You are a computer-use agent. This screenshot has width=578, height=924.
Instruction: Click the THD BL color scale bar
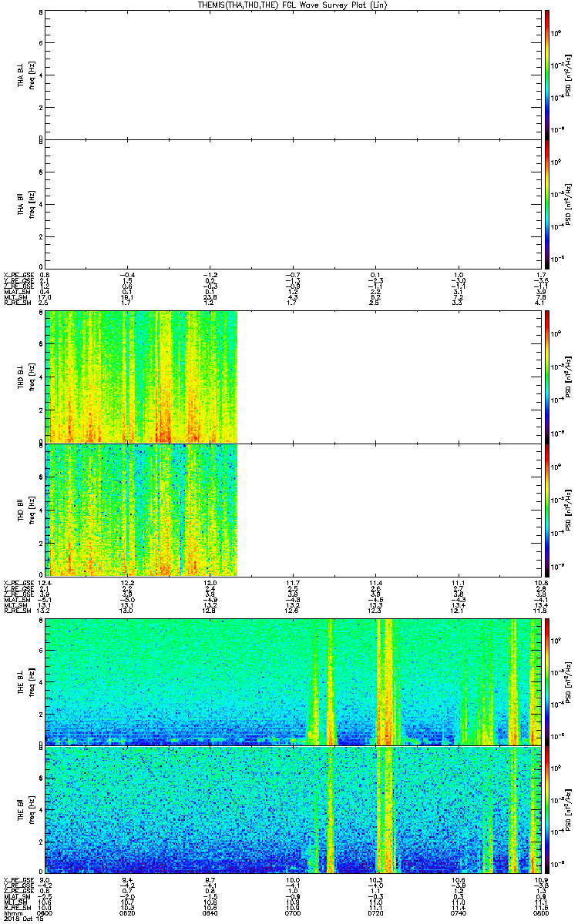tap(546, 377)
